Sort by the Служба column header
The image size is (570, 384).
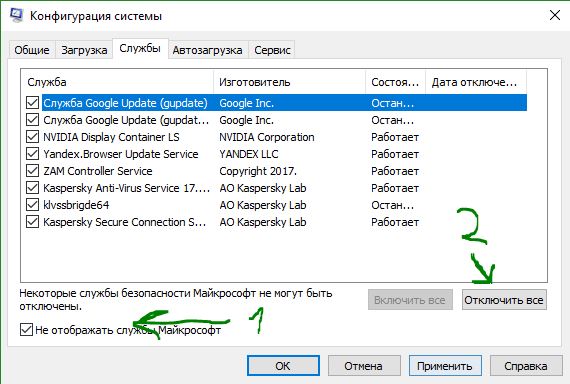click(117, 82)
